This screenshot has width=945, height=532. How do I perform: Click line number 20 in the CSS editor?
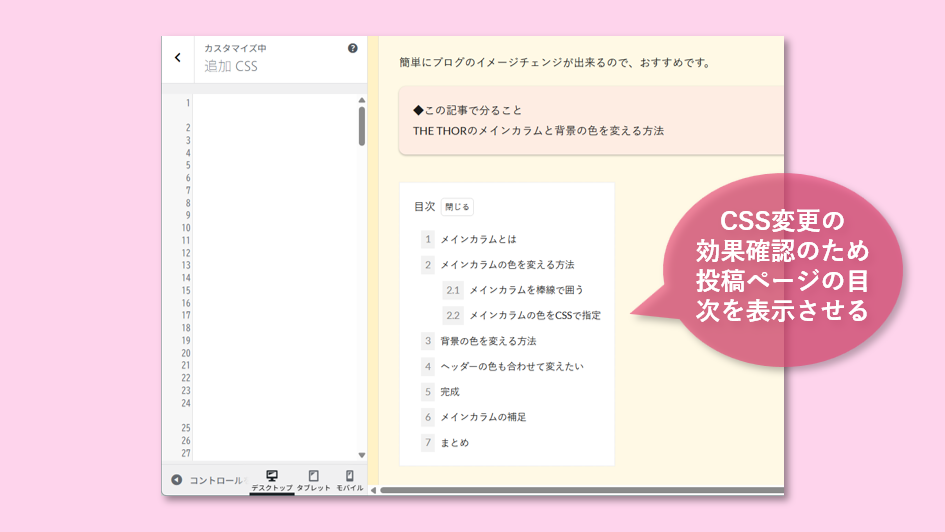coord(186,353)
